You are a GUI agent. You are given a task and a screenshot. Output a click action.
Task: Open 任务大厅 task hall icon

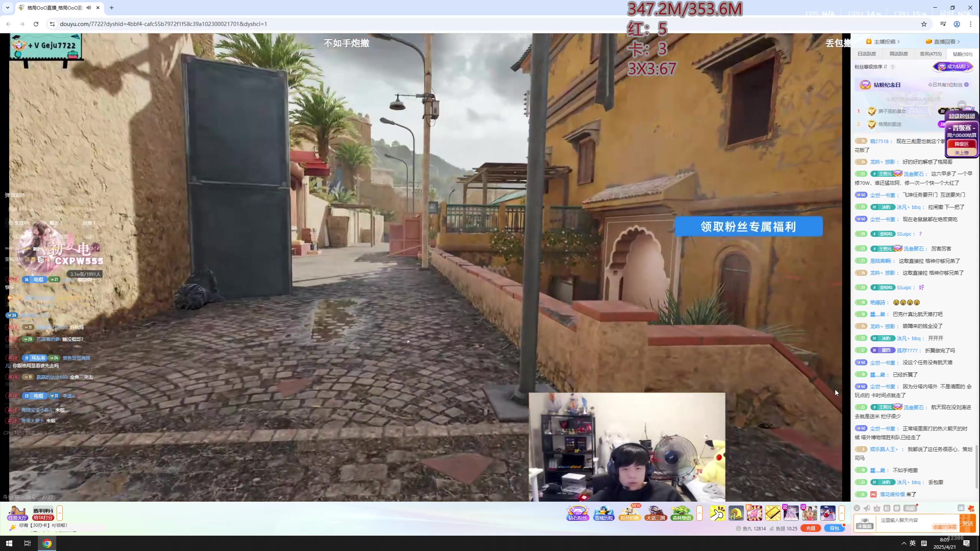pos(17,513)
